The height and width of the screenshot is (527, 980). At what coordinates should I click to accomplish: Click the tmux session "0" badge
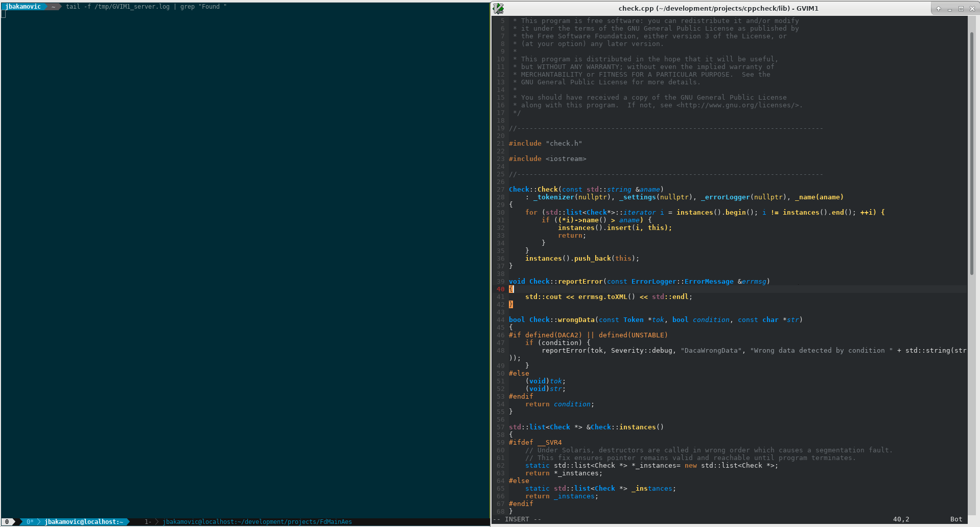click(7, 522)
